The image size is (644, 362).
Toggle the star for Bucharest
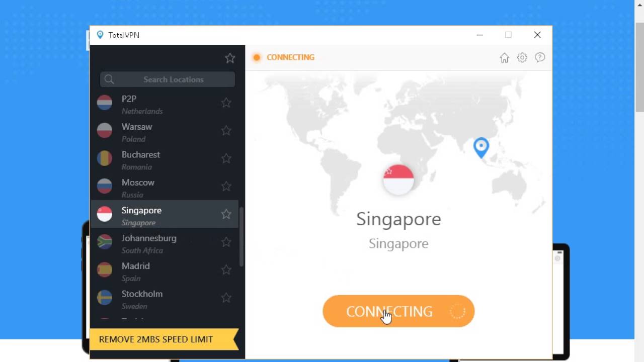[x=226, y=158]
